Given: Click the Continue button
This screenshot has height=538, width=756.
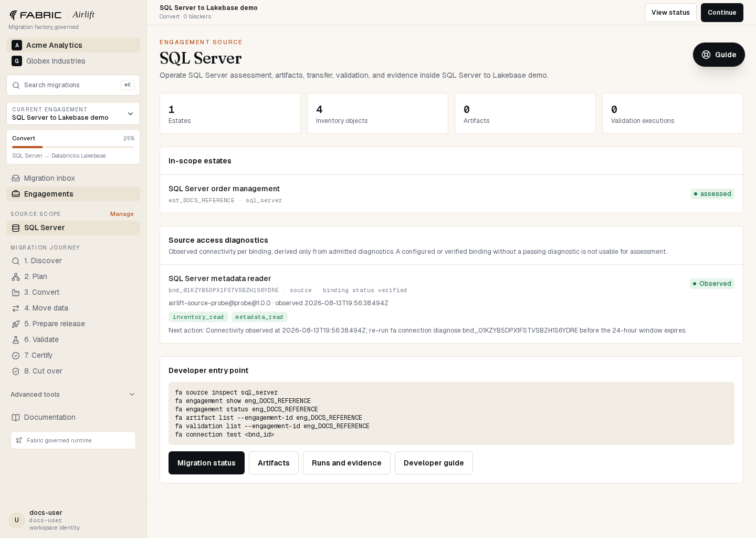Looking at the screenshot, I should [722, 13].
